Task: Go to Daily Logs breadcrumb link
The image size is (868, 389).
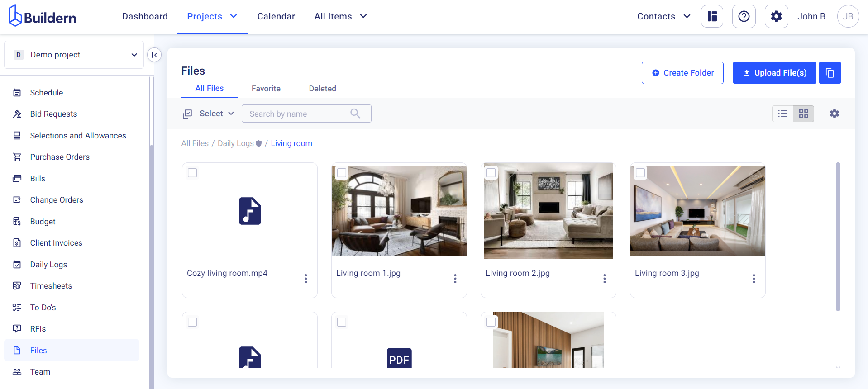Action: [x=235, y=143]
